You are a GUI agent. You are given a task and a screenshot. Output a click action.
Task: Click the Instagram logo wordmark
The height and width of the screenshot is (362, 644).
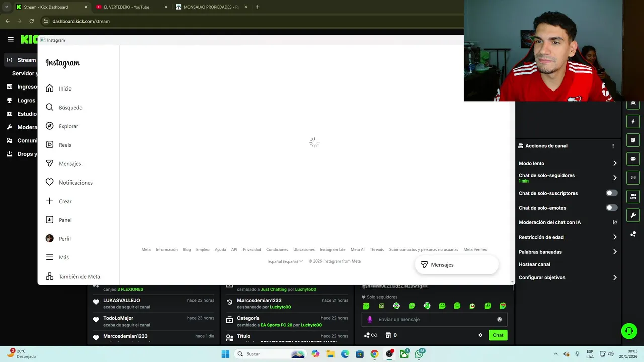pyautogui.click(x=63, y=63)
